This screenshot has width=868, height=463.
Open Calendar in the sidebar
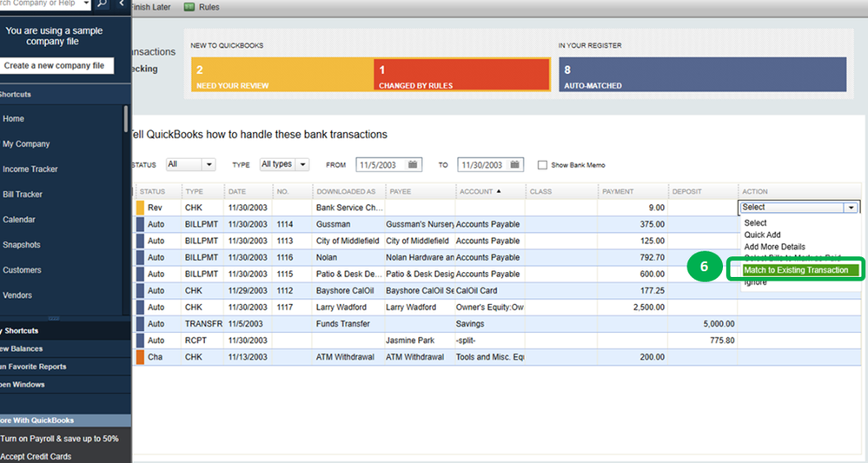click(x=19, y=220)
